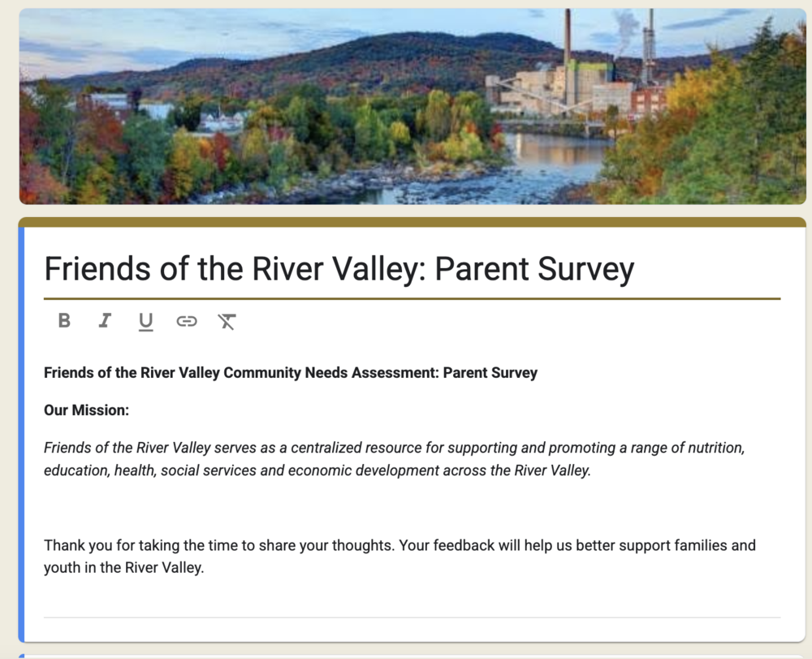This screenshot has width=812, height=659.
Task: Apply bold formatting with the B icon
Action: click(x=64, y=321)
